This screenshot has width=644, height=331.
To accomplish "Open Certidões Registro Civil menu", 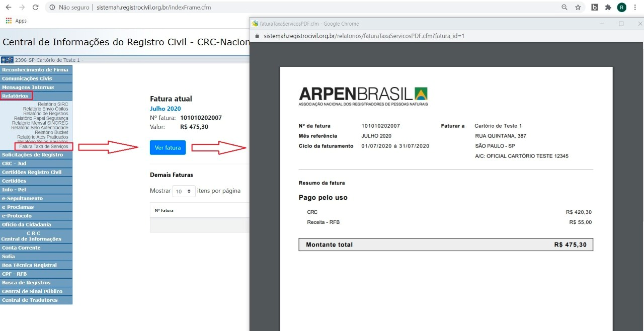I will [x=36, y=172].
